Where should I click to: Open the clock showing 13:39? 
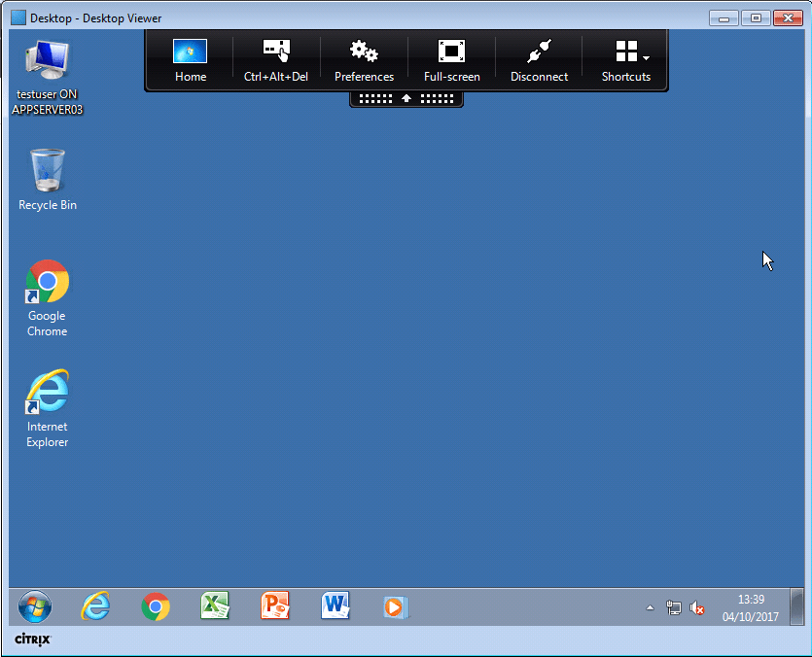(x=751, y=607)
